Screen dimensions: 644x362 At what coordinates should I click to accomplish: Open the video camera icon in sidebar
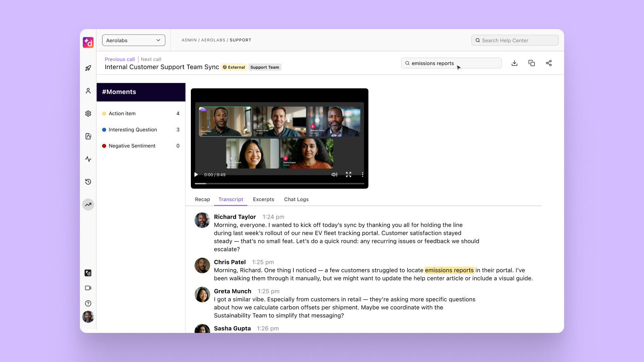88,288
